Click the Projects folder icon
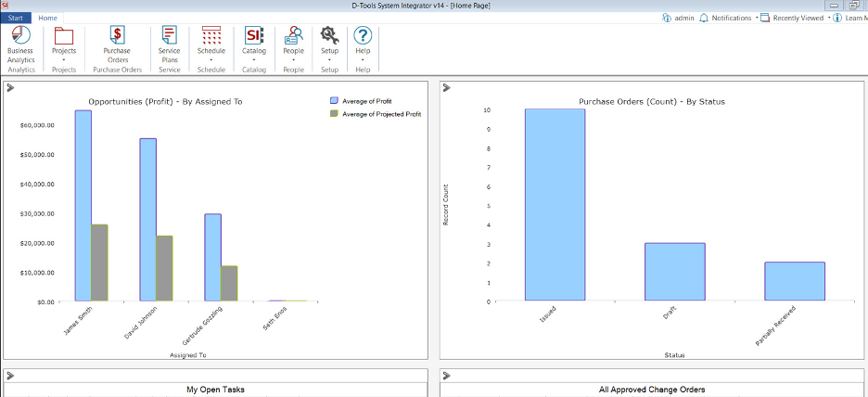The image size is (868, 397). (x=64, y=35)
